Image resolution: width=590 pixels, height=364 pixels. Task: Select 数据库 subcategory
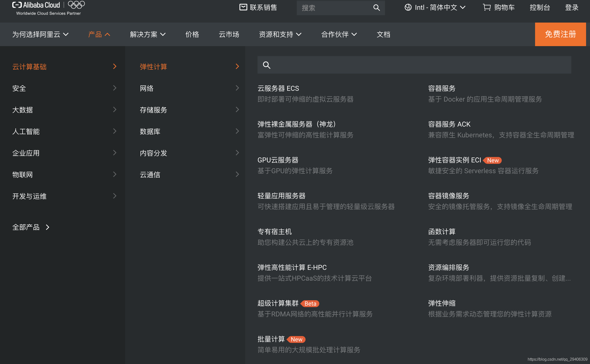(x=150, y=131)
